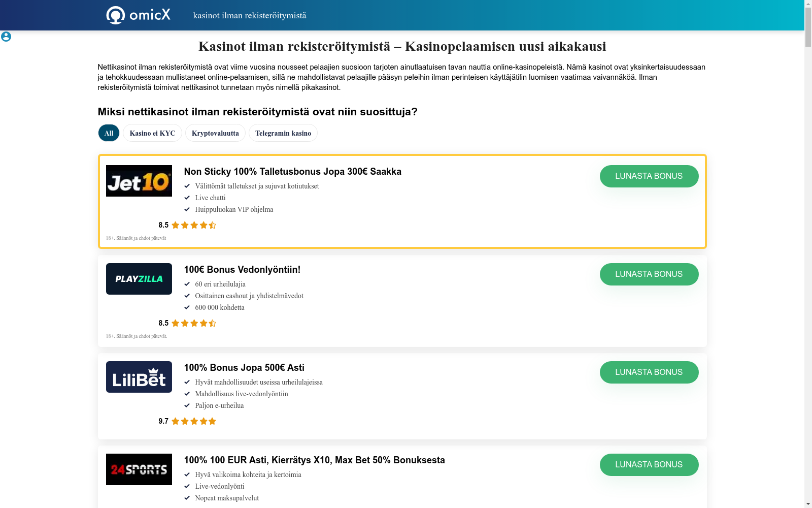Viewport: 812px width, 508px height.
Task: Click the checkmark beside Huippuluokan VIP ohjelma
Action: click(187, 209)
